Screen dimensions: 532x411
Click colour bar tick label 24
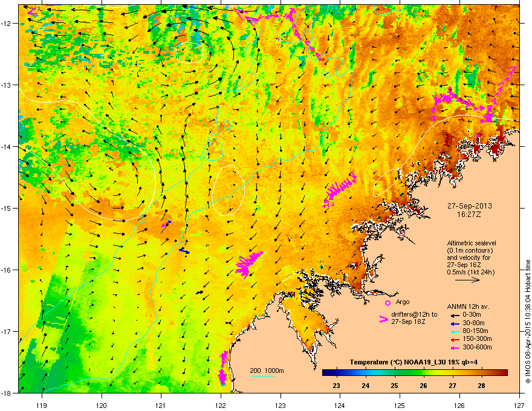pos(365,386)
